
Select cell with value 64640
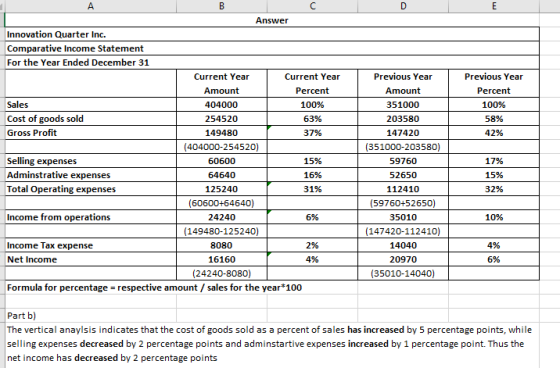click(222, 175)
